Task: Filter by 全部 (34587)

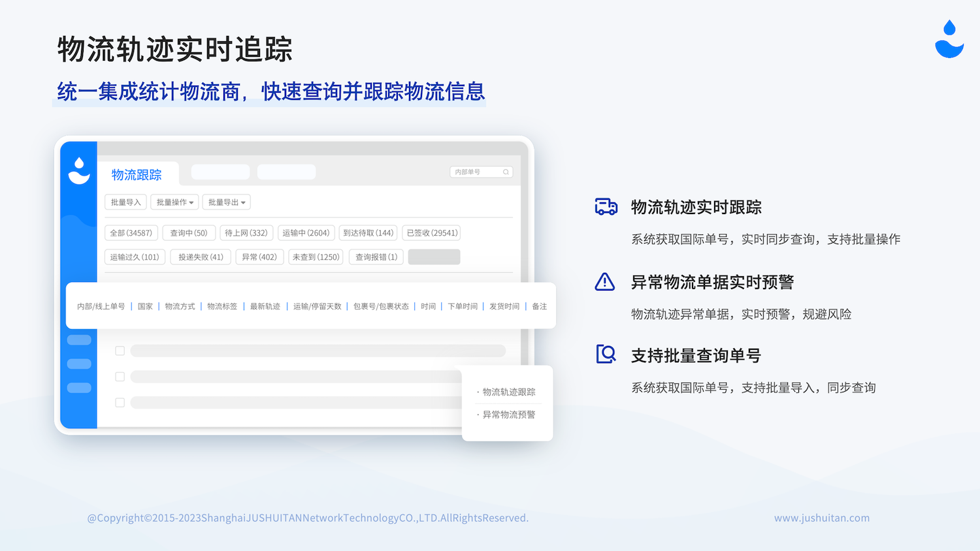Action: (x=131, y=233)
